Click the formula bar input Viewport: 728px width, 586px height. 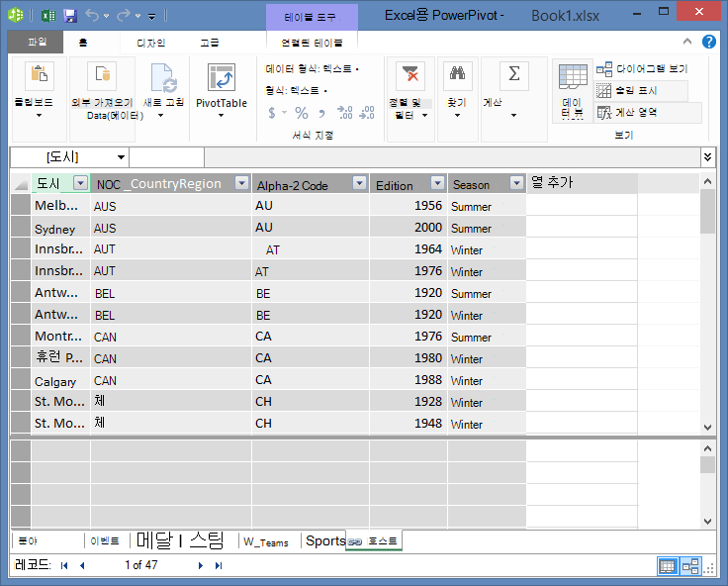pos(452,157)
